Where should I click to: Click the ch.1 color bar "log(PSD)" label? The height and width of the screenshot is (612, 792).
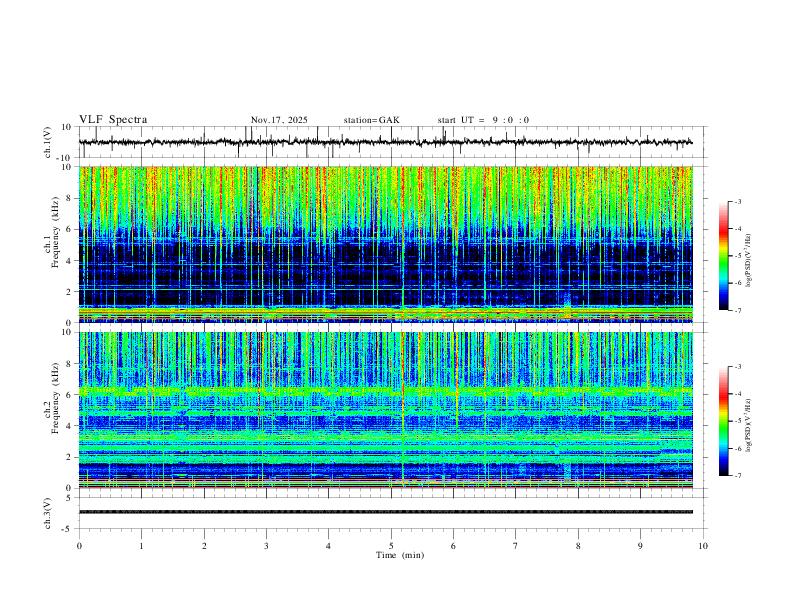(748, 260)
